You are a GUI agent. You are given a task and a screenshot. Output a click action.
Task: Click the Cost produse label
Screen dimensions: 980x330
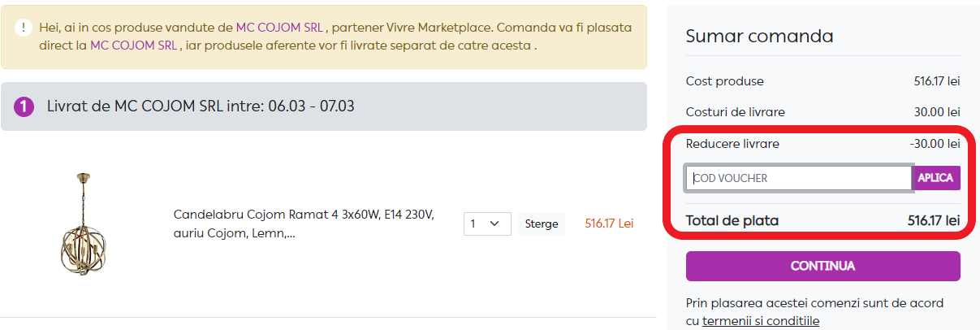(724, 81)
